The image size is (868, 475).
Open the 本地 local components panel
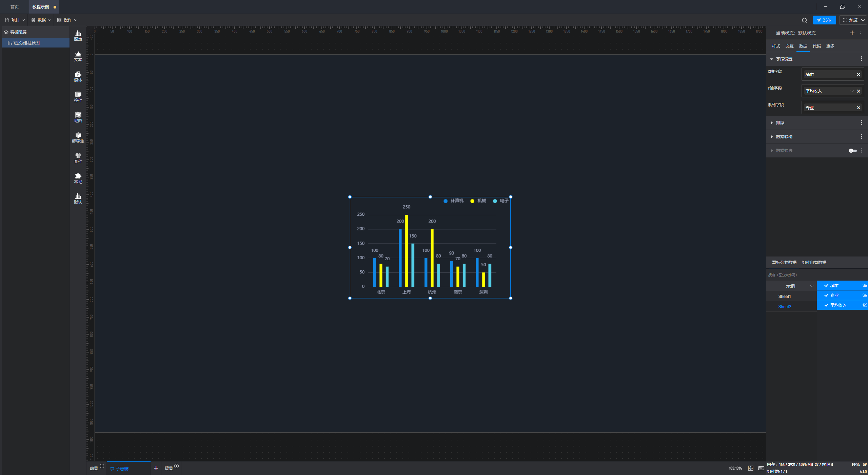point(78,178)
